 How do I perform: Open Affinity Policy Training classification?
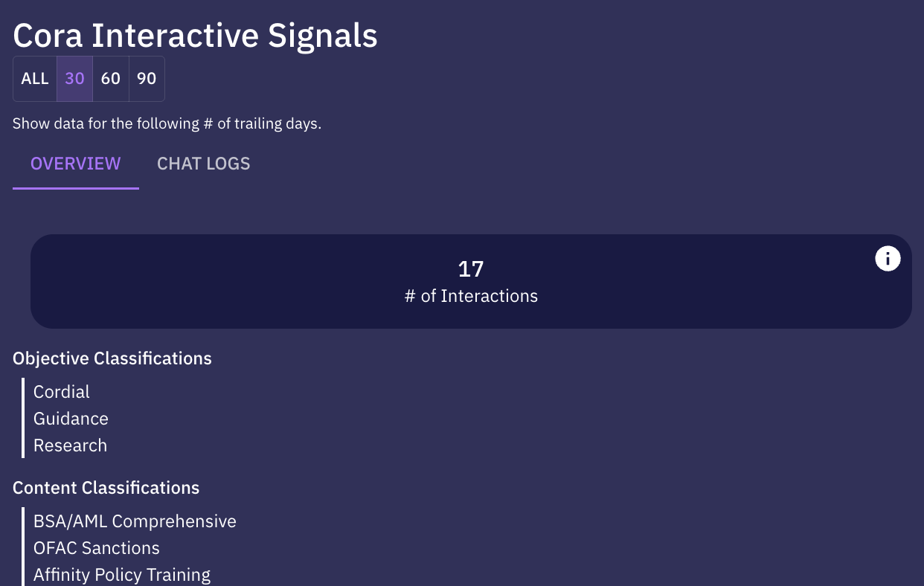pyautogui.click(x=122, y=575)
